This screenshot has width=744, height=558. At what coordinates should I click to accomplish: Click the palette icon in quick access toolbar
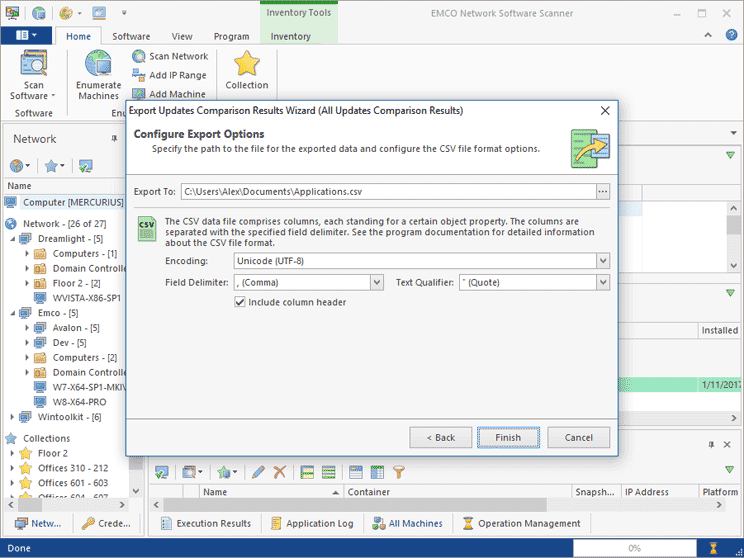tap(65, 13)
